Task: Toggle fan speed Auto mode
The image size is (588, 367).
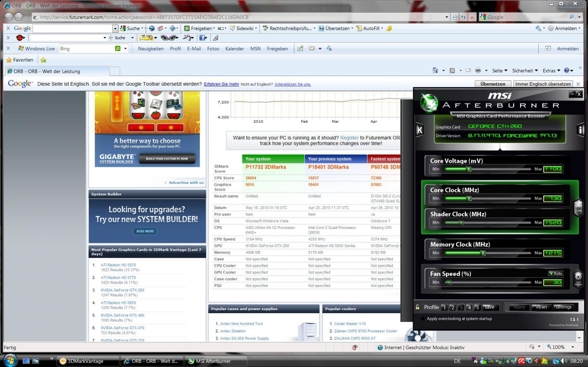Action: point(556,274)
